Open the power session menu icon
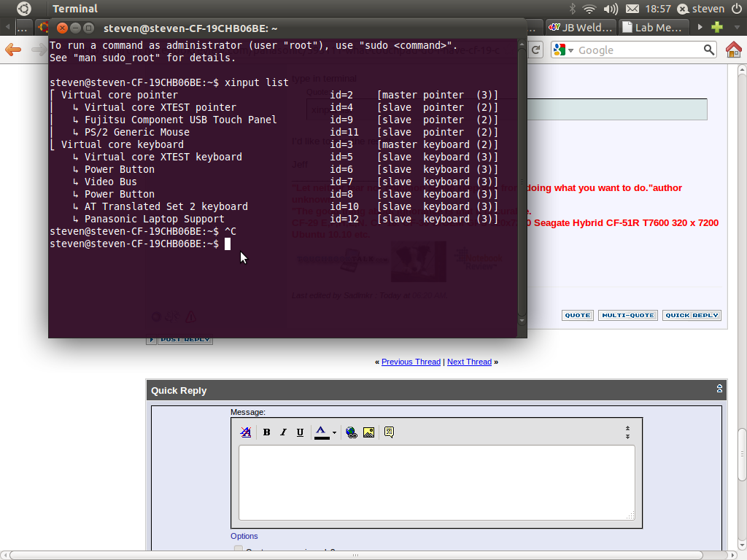The height and width of the screenshot is (560, 747). pyautogui.click(x=736, y=9)
